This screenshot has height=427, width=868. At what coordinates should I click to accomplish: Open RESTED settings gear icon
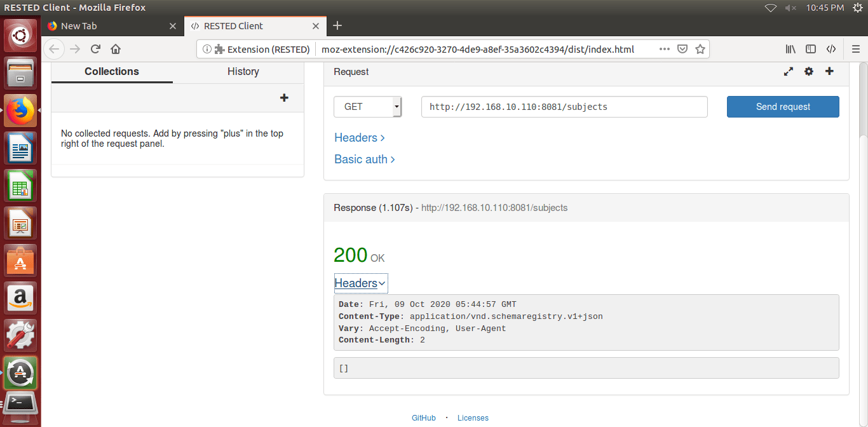pos(809,72)
